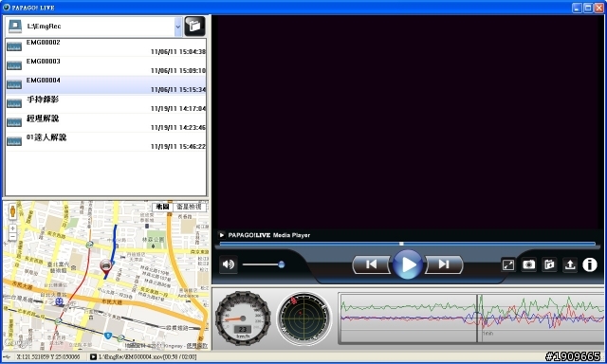The image size is (607, 364).
Task: Toggle fullscreen video view
Action: point(508,264)
